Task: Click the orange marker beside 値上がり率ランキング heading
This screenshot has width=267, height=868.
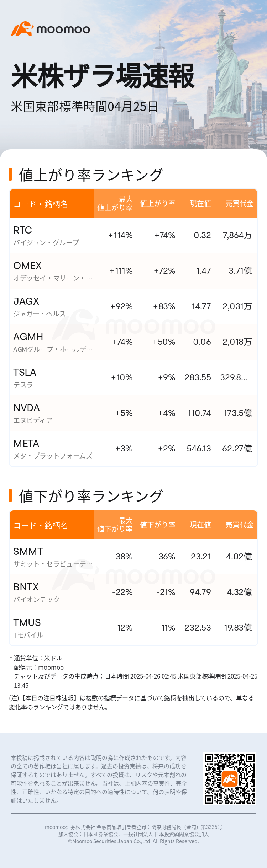Action: click(10, 175)
